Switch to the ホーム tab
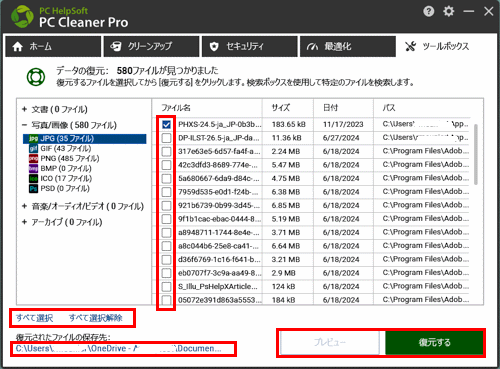The image size is (500, 369). (x=53, y=47)
